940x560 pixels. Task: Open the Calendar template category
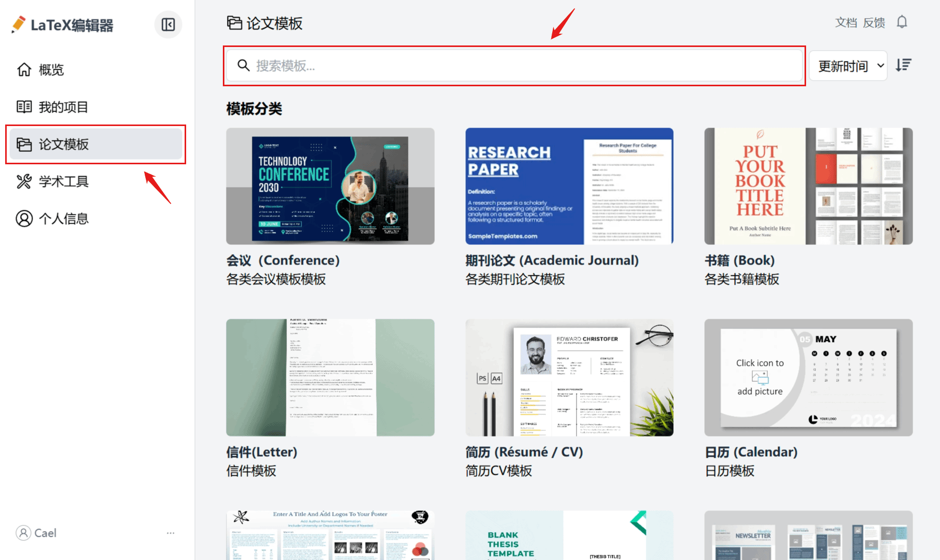pyautogui.click(x=808, y=377)
